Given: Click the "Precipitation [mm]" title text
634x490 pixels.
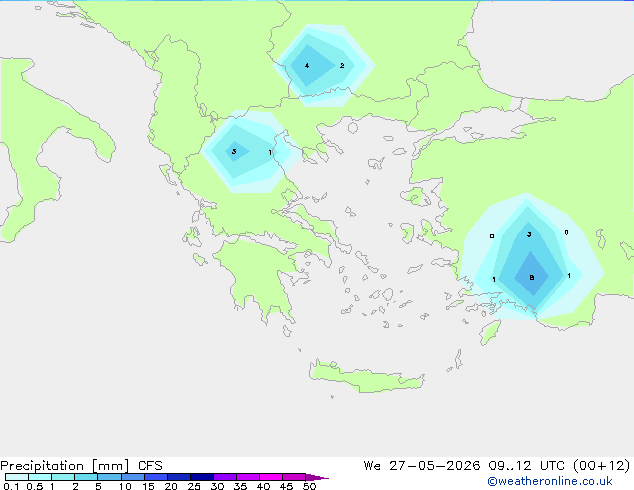Looking at the screenshot, I should [64, 466].
